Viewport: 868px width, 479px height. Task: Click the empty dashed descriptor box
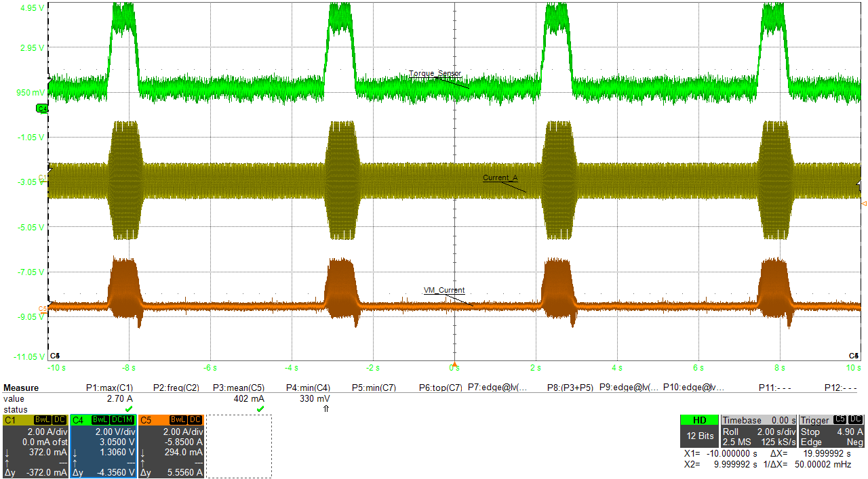[x=239, y=446]
